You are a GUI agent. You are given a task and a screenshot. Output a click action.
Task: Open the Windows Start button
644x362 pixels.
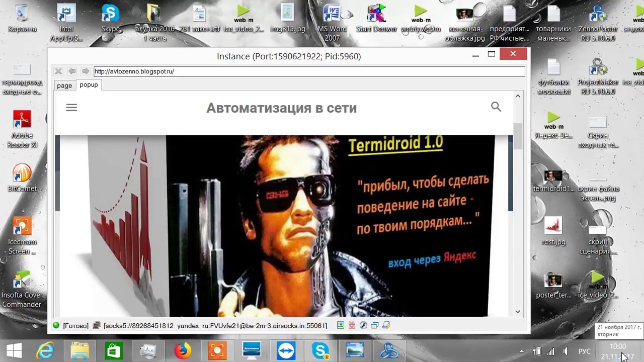(14, 351)
